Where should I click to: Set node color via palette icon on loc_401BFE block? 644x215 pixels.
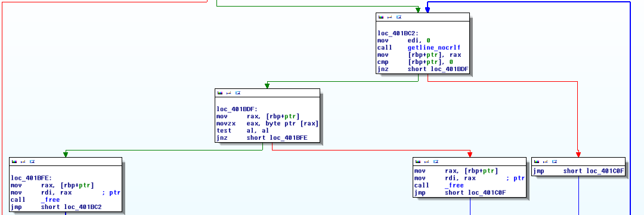(14, 162)
